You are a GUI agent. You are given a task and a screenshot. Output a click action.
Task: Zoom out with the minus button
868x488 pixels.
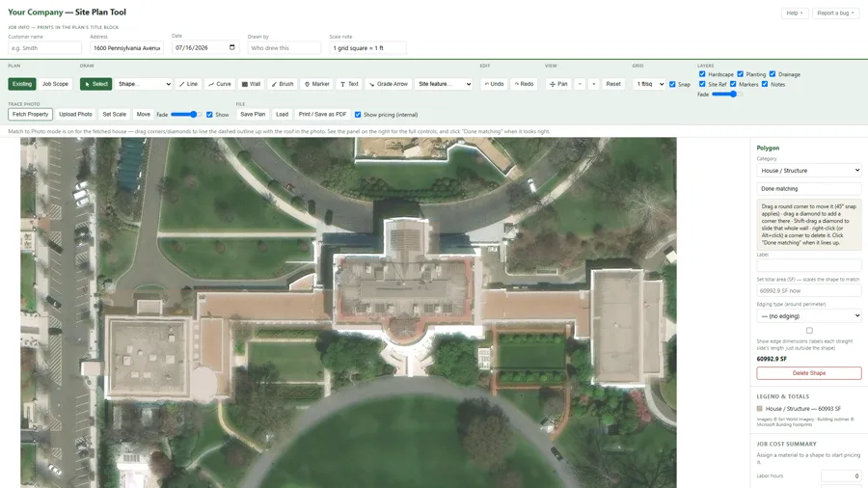click(580, 84)
